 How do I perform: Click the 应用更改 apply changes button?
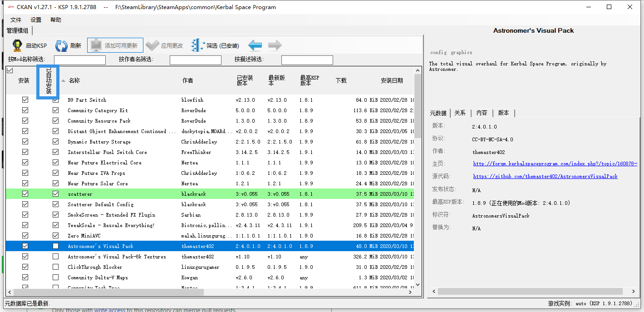(165, 45)
